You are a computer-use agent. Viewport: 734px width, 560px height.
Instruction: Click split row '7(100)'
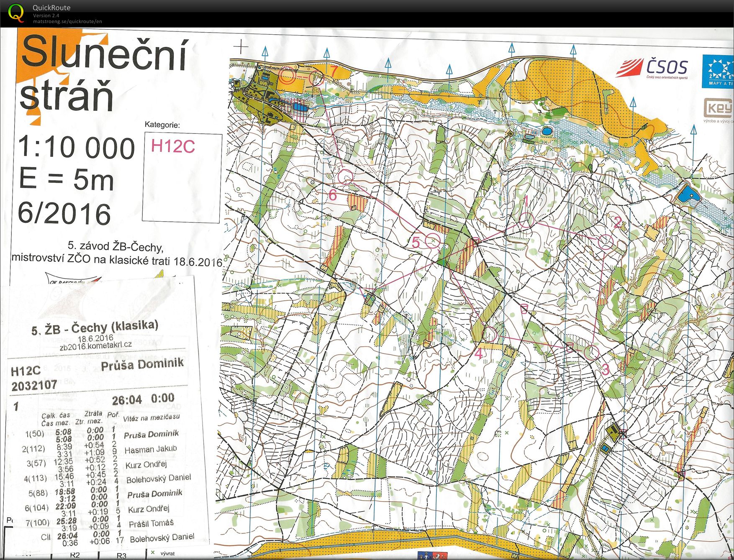38,523
